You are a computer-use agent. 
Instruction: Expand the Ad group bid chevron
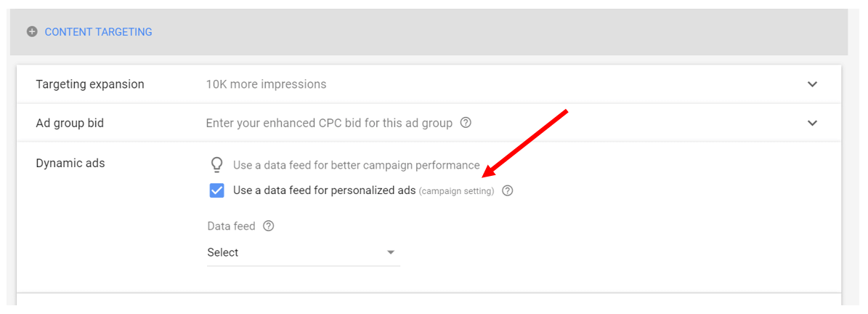coord(812,123)
